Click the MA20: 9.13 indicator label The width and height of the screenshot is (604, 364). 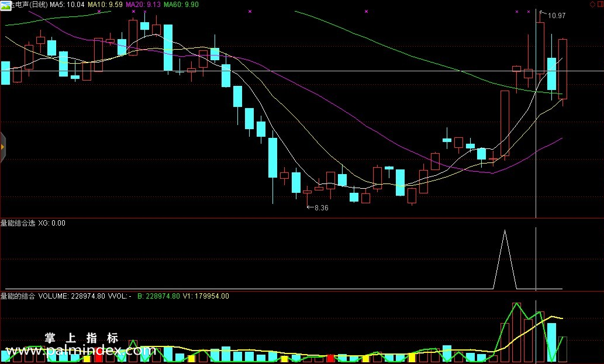(x=143, y=5)
